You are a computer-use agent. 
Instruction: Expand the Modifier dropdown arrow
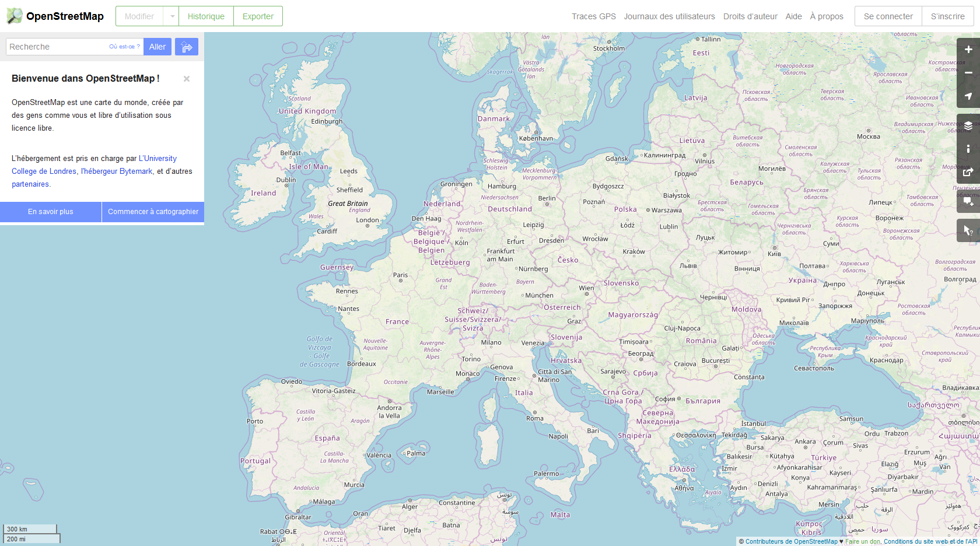172,16
